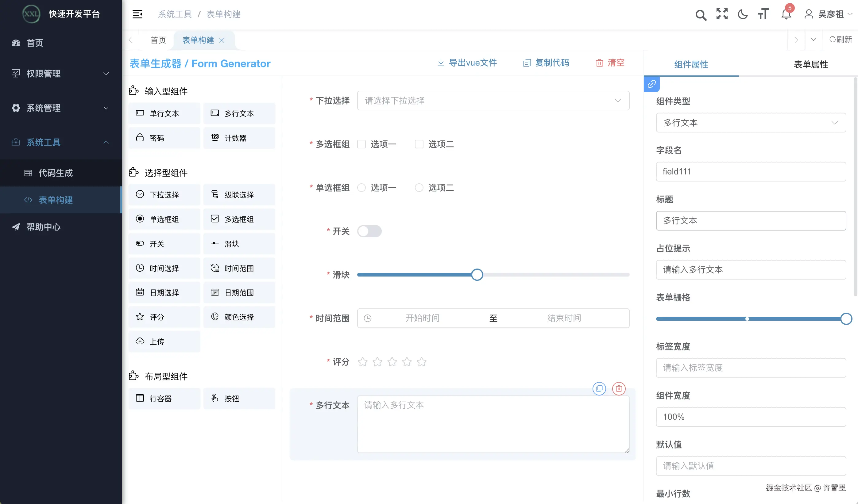The image size is (858, 504).
Task: Add a 颜色选择 component
Action: point(239,317)
